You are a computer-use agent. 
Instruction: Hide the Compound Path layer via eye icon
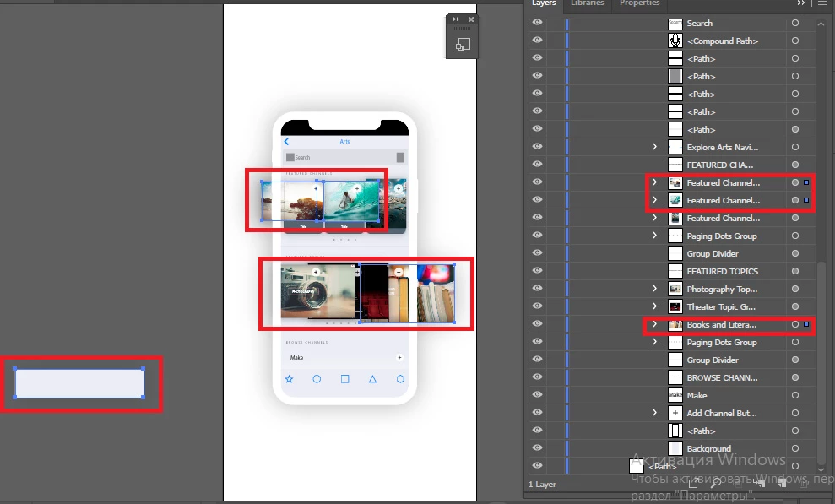(x=537, y=40)
